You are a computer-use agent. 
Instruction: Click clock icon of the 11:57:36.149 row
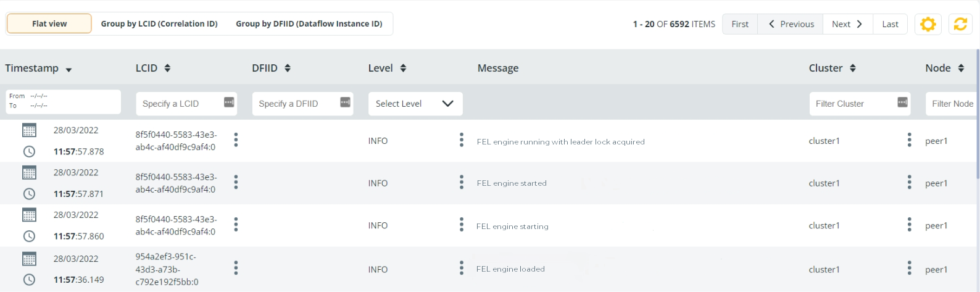[29, 280]
